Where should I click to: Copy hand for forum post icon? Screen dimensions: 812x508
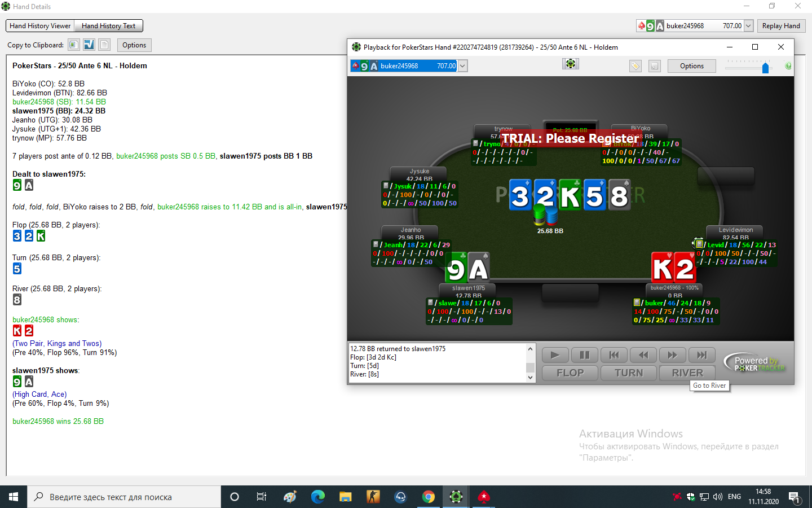pyautogui.click(x=89, y=45)
